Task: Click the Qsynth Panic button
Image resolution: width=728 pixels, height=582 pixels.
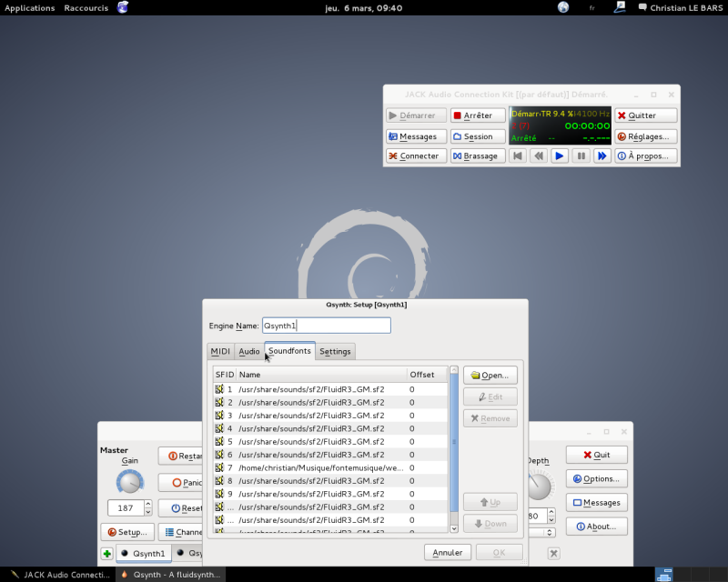Action: tap(182, 482)
